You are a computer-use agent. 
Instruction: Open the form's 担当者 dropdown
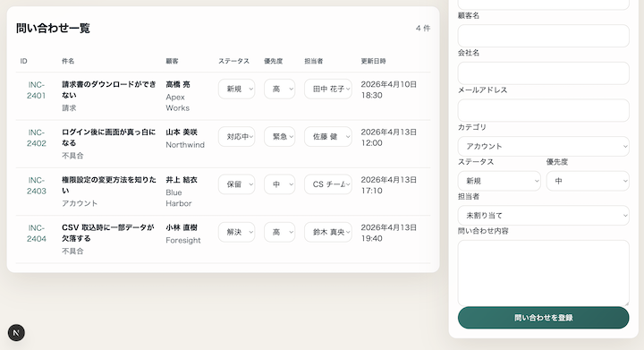[x=544, y=215]
